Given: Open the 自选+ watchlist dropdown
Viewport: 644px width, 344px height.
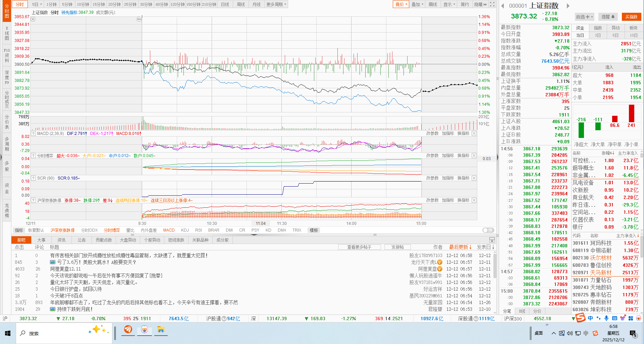Looking at the screenshot, I should click(x=584, y=17).
